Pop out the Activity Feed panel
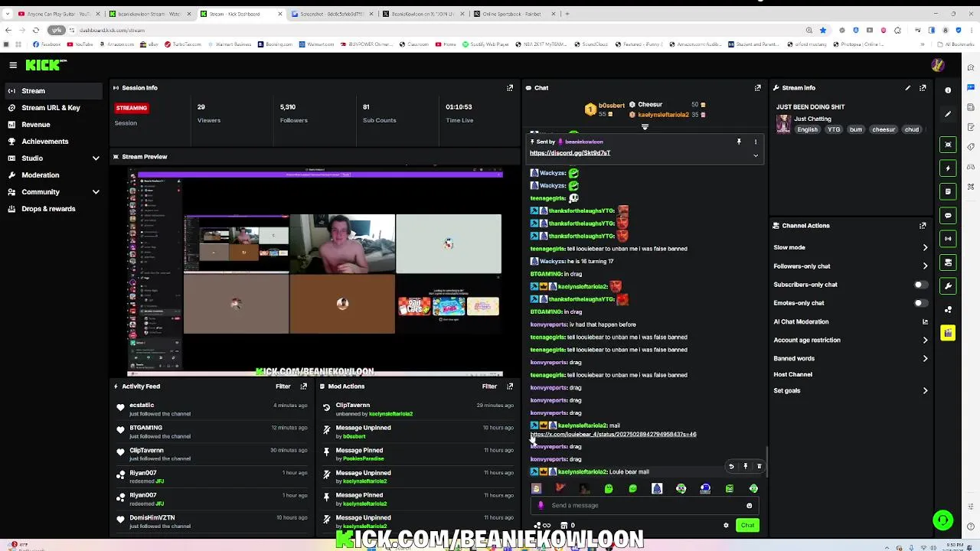 coord(304,386)
